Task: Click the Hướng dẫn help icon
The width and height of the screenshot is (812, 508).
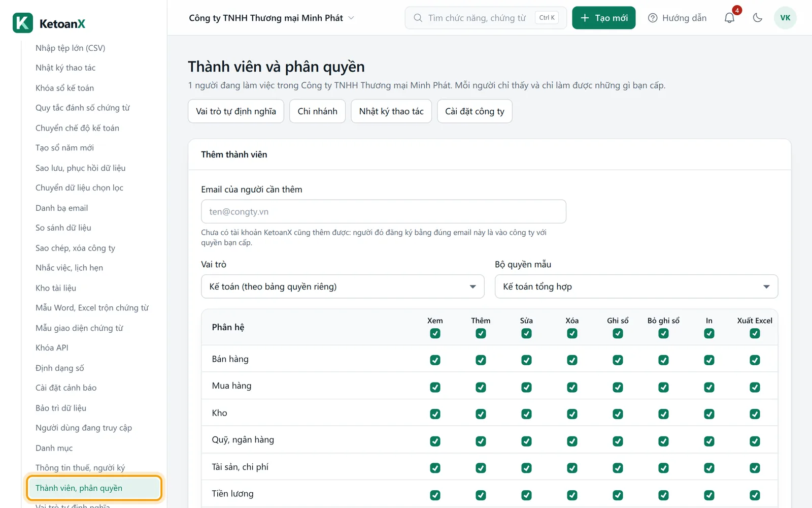Action: pyautogui.click(x=653, y=18)
